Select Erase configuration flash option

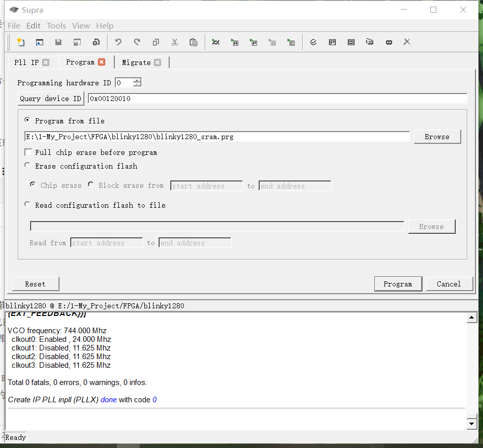point(27,166)
